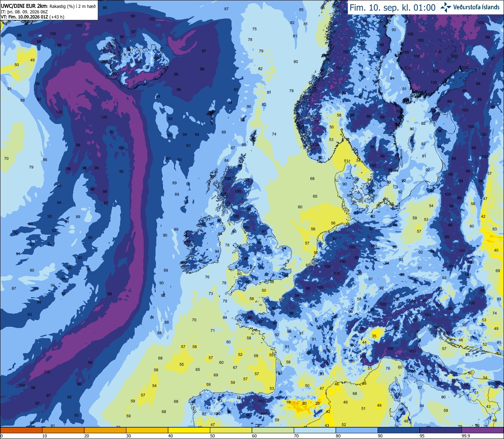Click the pale green 60–70 legend segment
The image size is (504, 439).
pyautogui.click(x=273, y=430)
